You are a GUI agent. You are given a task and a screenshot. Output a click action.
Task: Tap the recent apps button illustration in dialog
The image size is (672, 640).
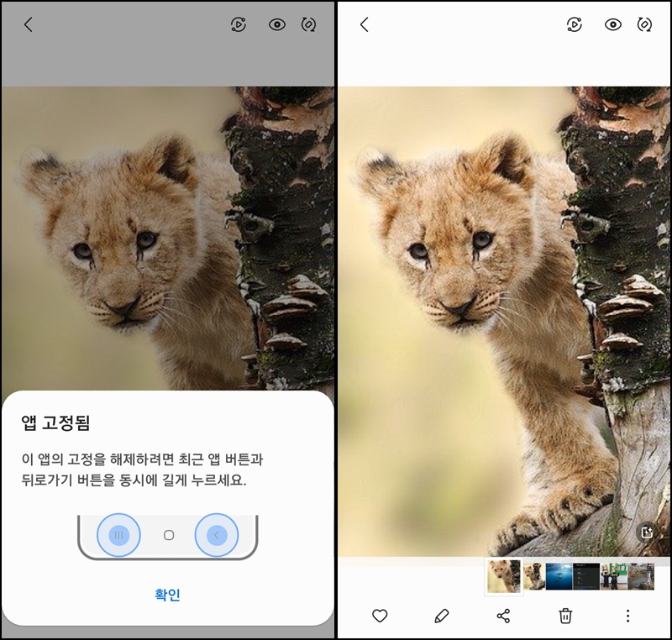[118, 535]
